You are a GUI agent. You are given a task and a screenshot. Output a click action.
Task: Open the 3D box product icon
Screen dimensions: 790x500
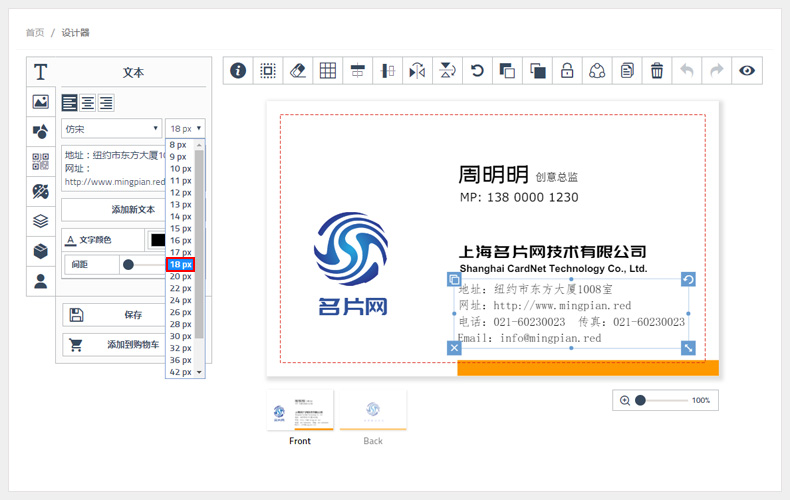pos(41,251)
